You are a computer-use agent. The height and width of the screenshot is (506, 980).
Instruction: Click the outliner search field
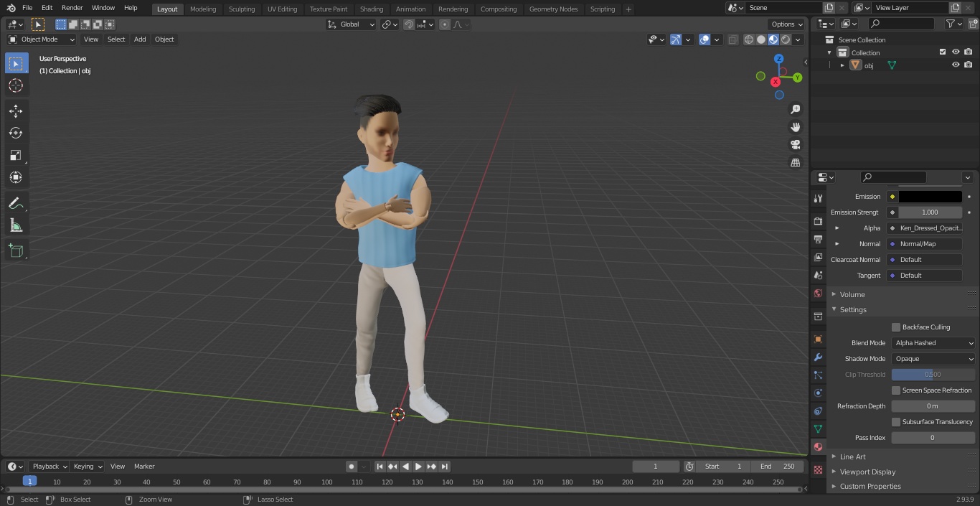901,24
